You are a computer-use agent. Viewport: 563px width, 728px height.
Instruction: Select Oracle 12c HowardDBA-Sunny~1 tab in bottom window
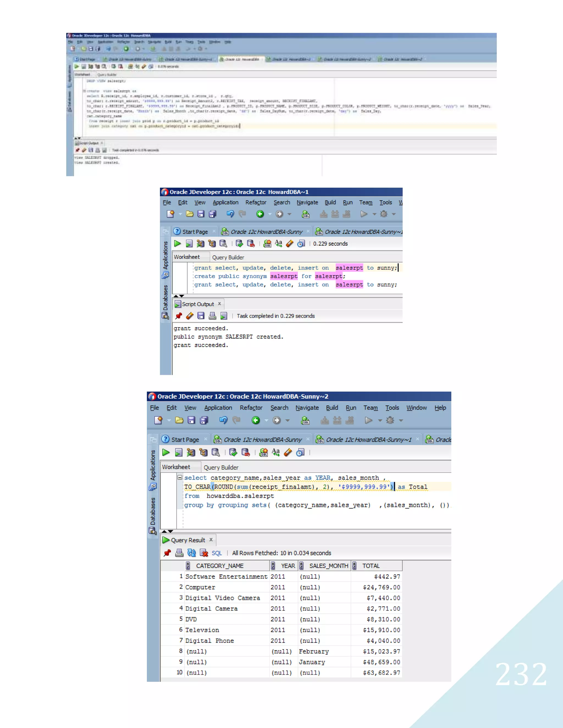[369, 440]
